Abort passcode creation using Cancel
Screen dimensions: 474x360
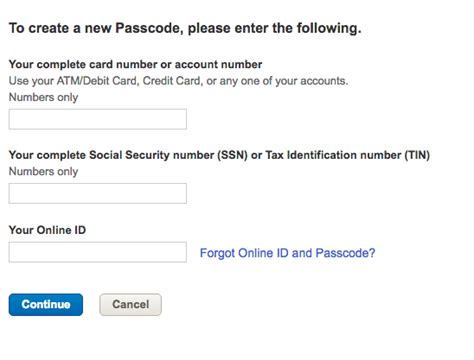click(130, 305)
